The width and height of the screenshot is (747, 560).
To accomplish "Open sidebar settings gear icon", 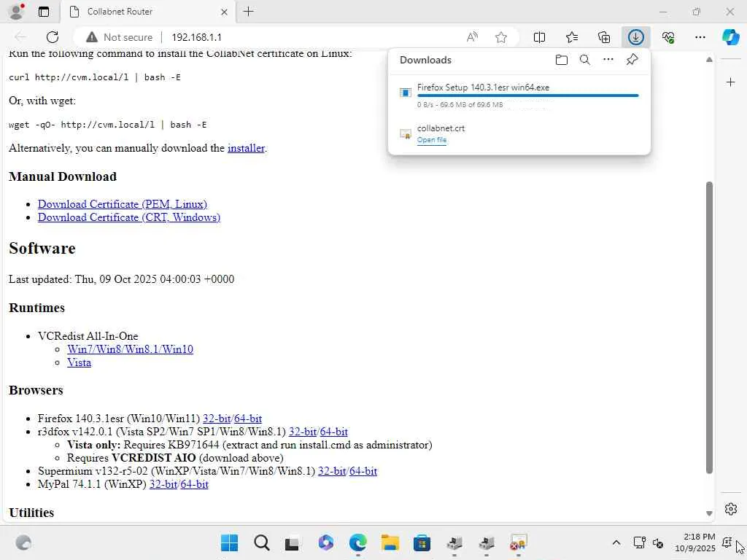I will tap(731, 508).
